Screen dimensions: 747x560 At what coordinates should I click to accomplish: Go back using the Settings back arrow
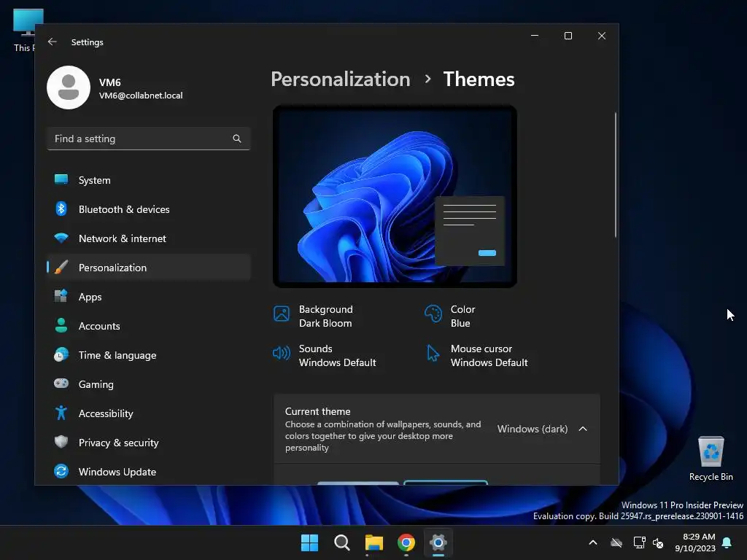[x=53, y=42]
